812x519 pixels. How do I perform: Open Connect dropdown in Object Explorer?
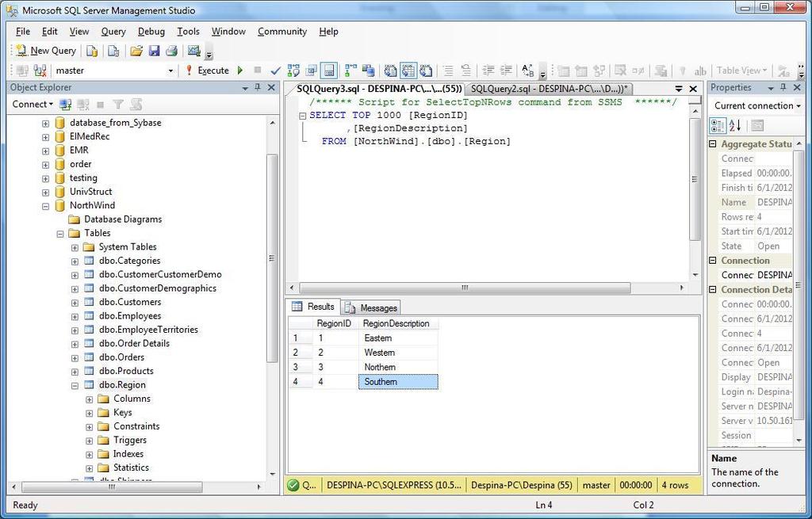pyautogui.click(x=32, y=105)
